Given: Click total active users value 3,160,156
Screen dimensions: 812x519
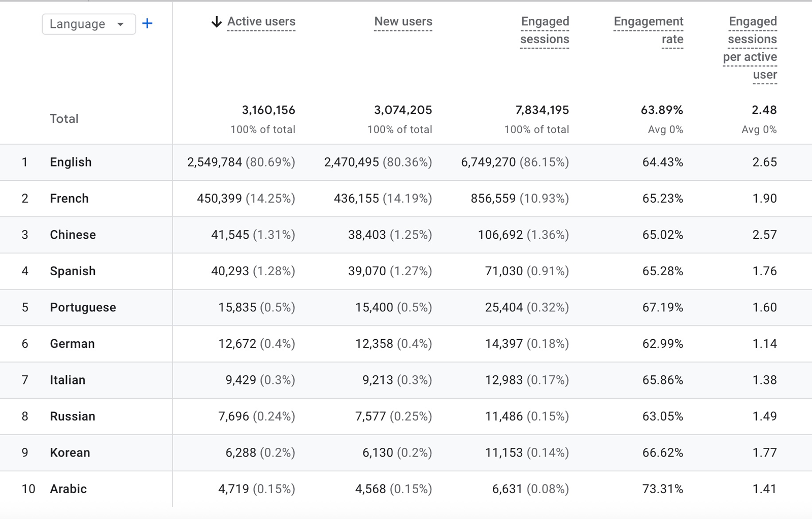Looking at the screenshot, I should [268, 110].
